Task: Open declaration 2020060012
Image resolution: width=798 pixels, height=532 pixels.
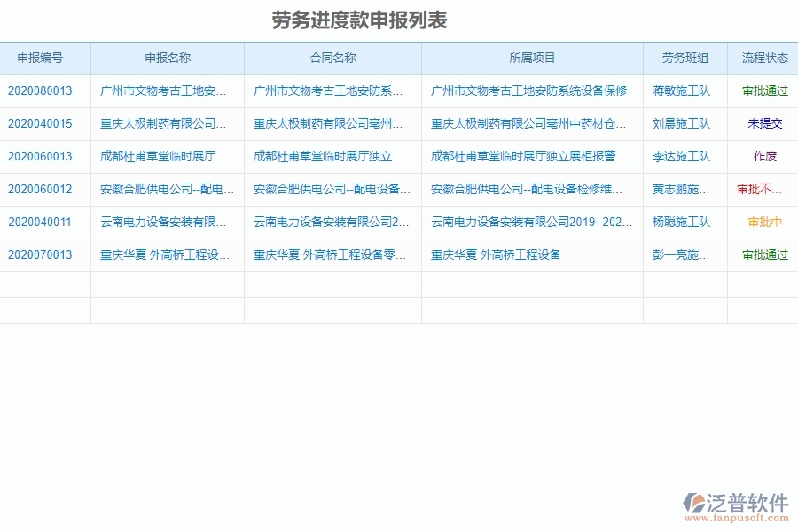Action: click(x=41, y=190)
